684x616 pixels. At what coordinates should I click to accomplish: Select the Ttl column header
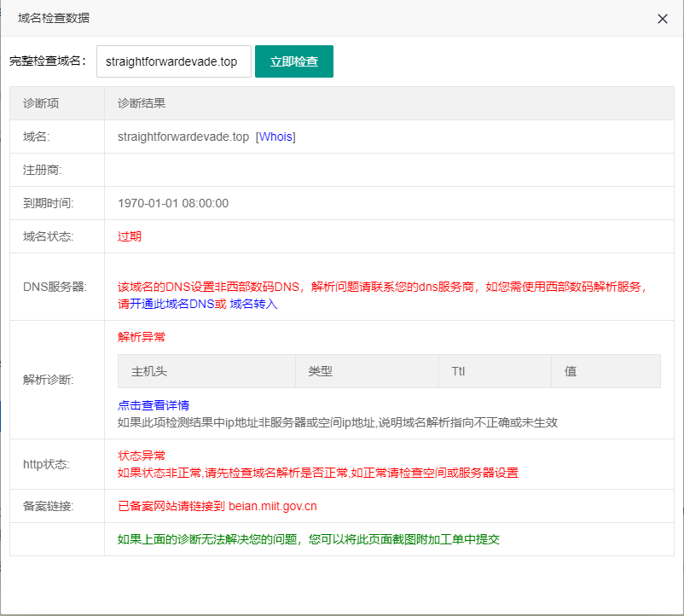tap(458, 372)
